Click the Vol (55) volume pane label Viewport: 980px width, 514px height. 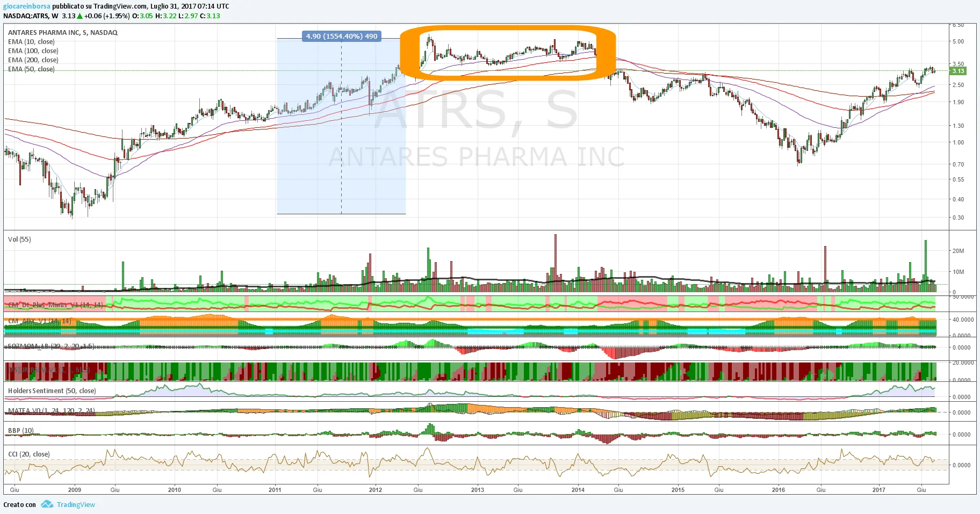(19, 240)
